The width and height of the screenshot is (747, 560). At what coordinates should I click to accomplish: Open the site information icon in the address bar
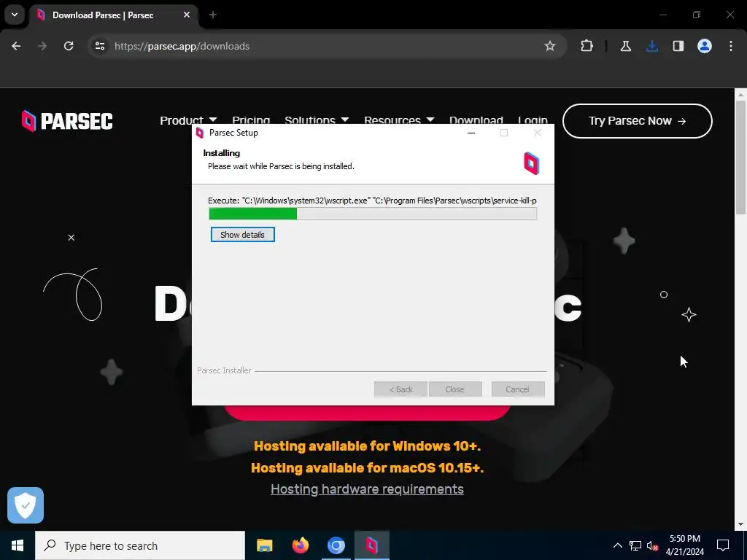(99, 46)
